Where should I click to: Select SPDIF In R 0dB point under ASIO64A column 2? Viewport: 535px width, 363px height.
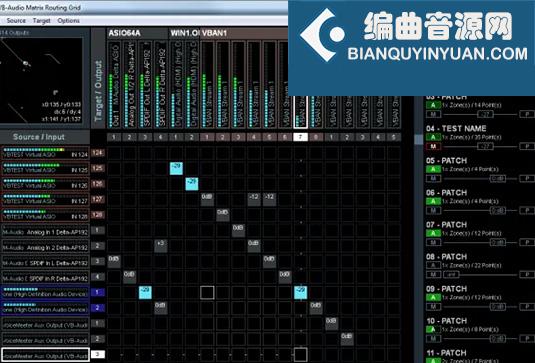[x=130, y=277]
